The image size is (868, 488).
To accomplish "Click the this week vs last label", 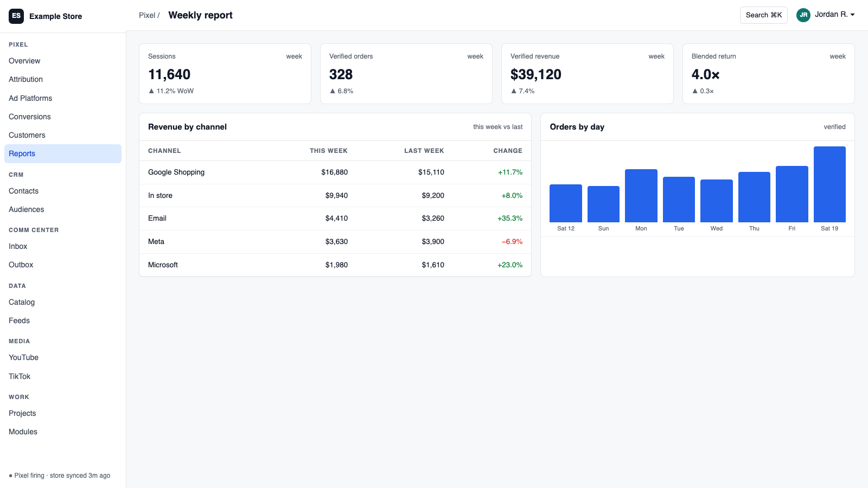I will 498,127.
